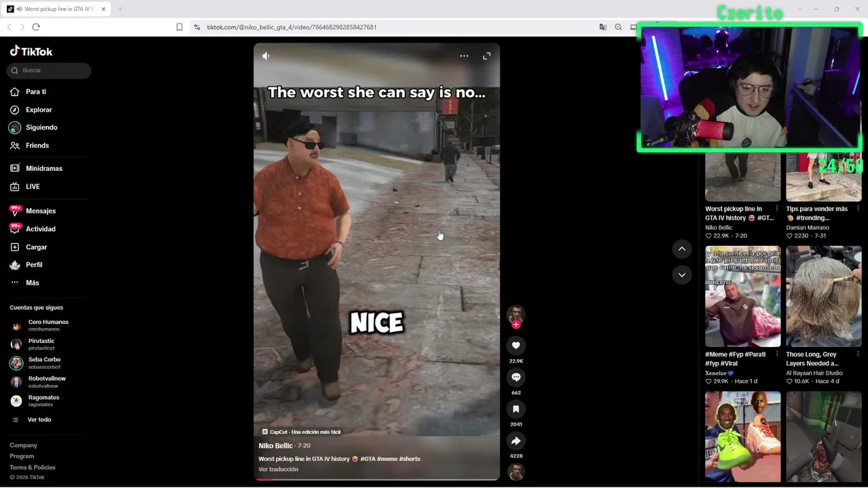Open Seba Corbo followed account
This screenshot has height=488, width=868.
tap(45, 363)
